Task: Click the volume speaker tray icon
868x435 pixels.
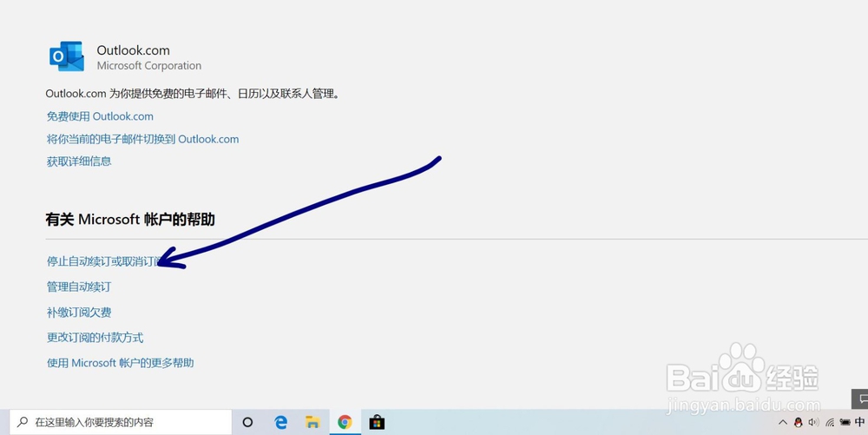Action: pyautogui.click(x=813, y=422)
